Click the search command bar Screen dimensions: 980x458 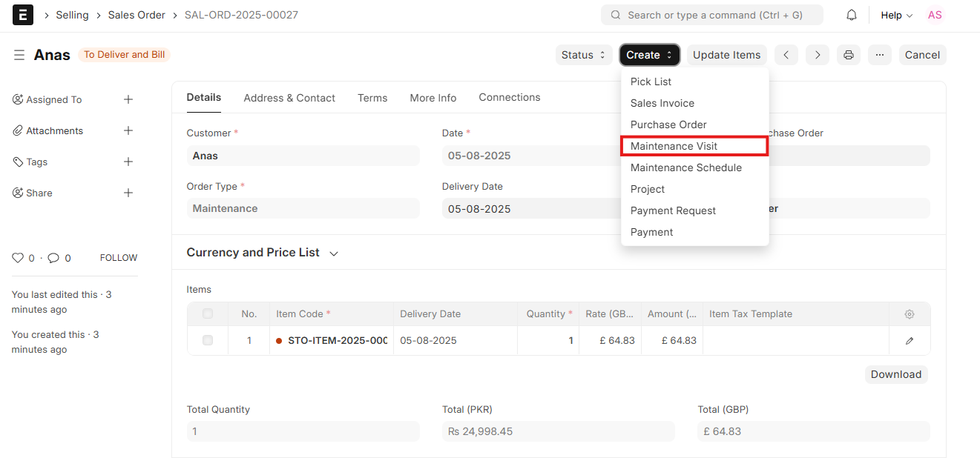coord(712,15)
